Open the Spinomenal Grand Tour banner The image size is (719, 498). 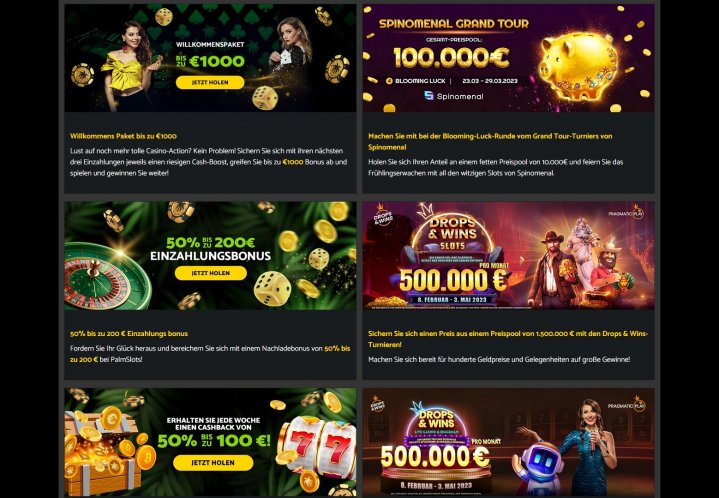tap(509, 58)
